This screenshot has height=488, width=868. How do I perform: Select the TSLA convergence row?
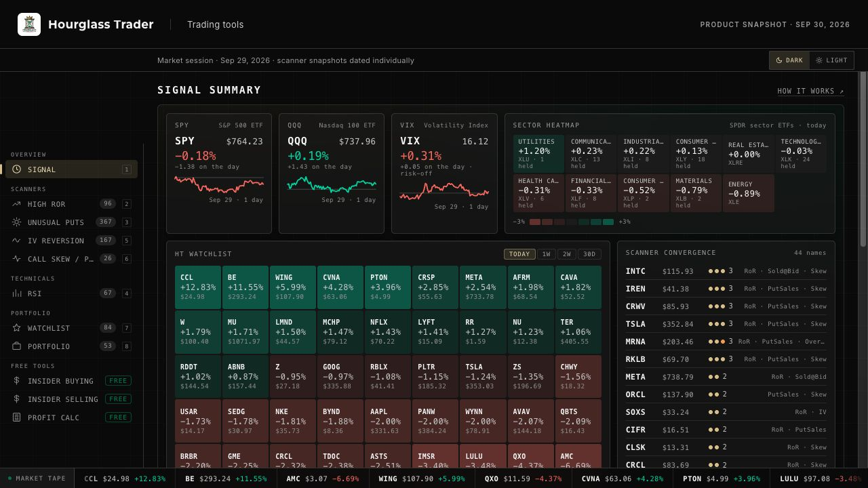(726, 324)
